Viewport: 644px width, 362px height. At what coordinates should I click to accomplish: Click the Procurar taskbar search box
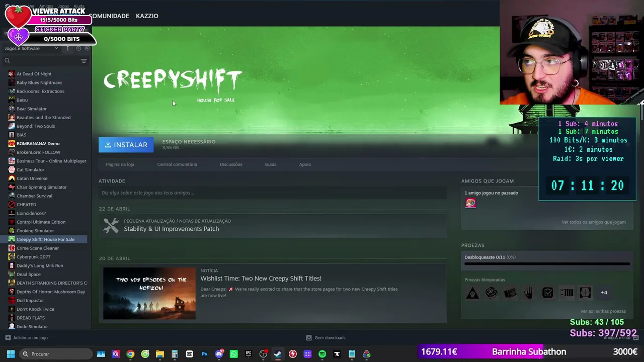[56, 354]
